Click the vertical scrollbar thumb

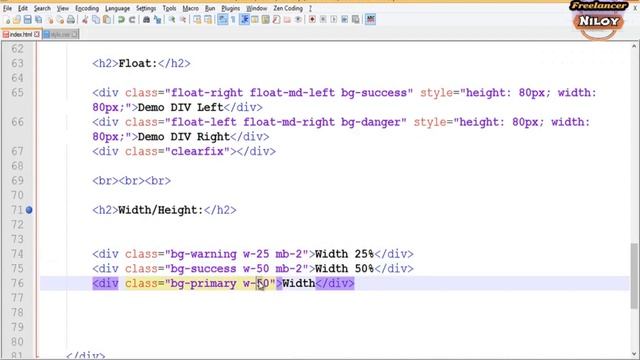pos(634,276)
